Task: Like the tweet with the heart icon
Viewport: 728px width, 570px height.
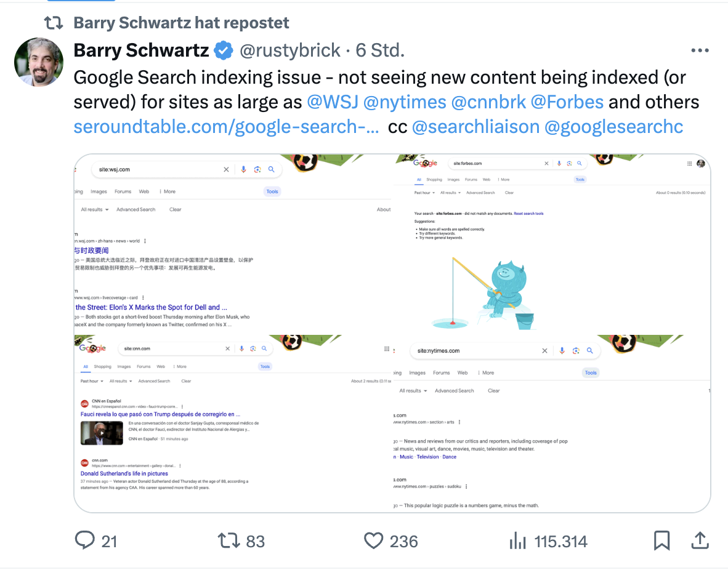Action: pyautogui.click(x=373, y=540)
